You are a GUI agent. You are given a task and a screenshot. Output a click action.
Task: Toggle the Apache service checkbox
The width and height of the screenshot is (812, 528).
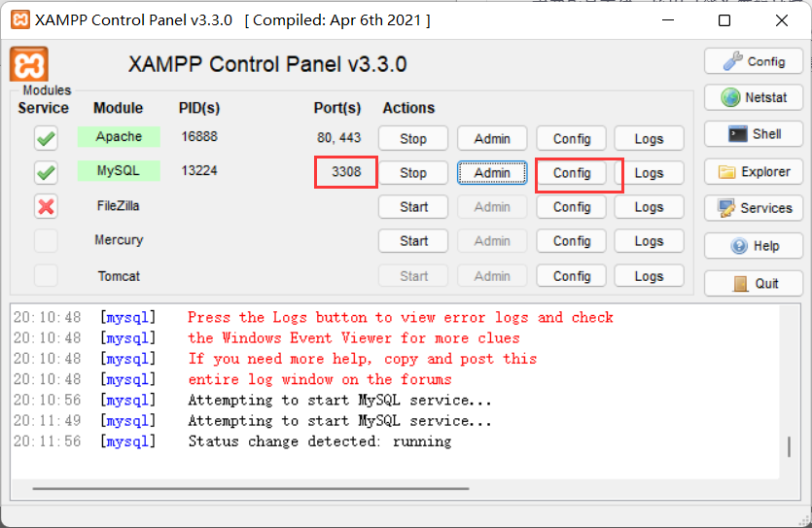point(46,138)
